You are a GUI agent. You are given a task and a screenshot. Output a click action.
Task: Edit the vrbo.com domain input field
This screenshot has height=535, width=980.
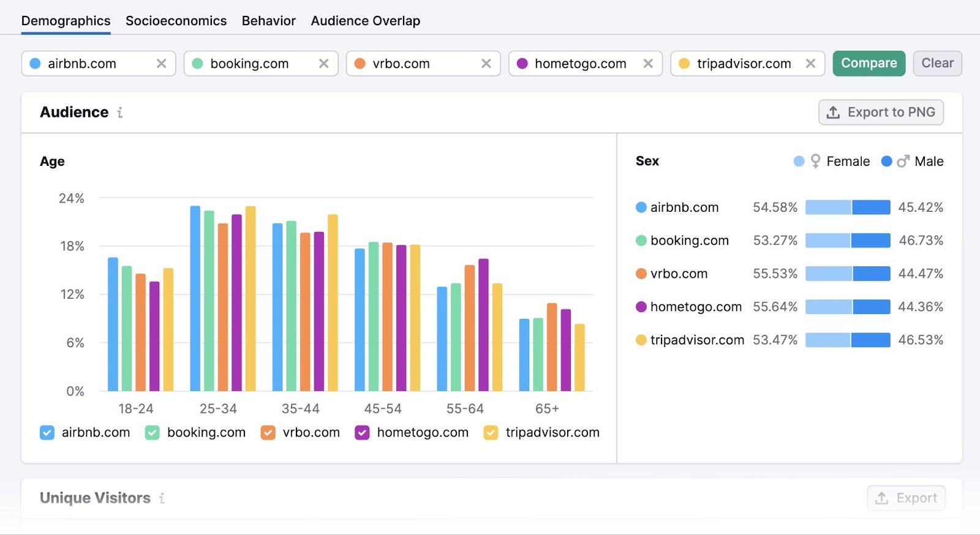(x=424, y=64)
